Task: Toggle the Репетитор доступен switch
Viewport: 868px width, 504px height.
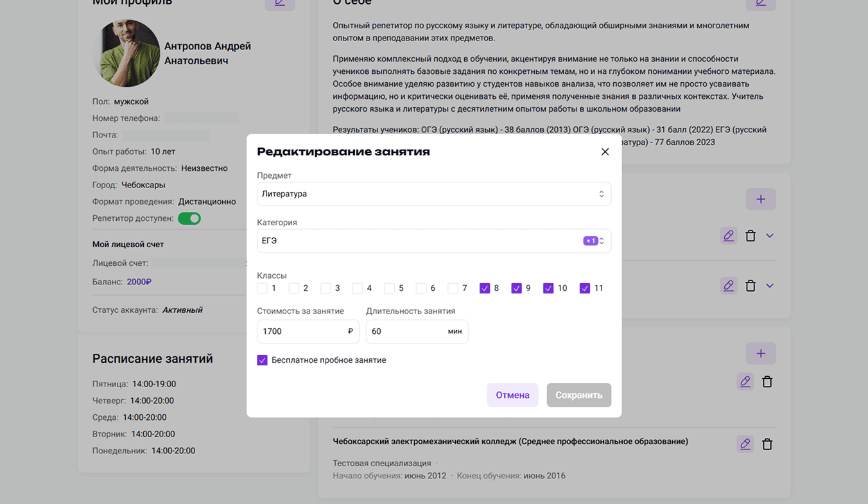Action: [x=189, y=218]
